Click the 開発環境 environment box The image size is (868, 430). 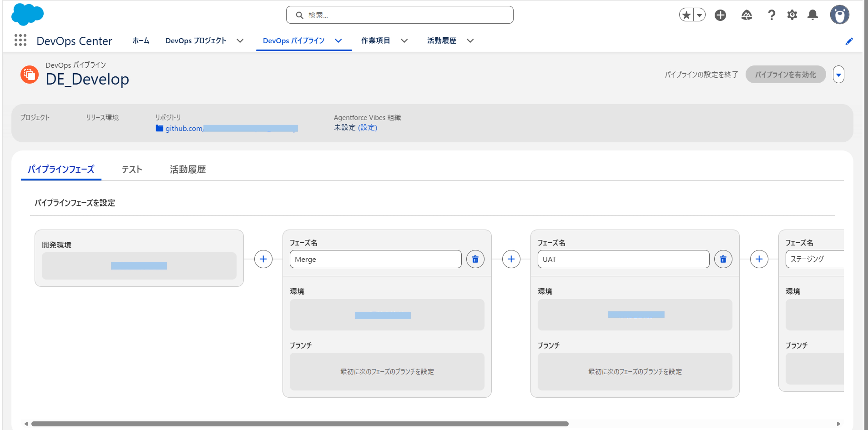[139, 266]
